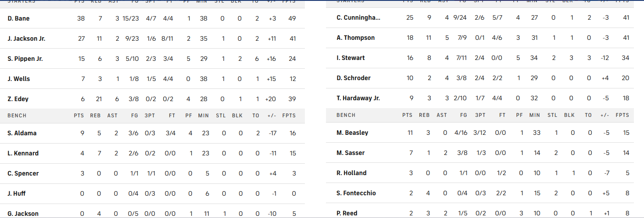Image resolution: width=644 pixels, height=218 pixels.
Task: Click R. Holland player name
Action: [x=351, y=173]
